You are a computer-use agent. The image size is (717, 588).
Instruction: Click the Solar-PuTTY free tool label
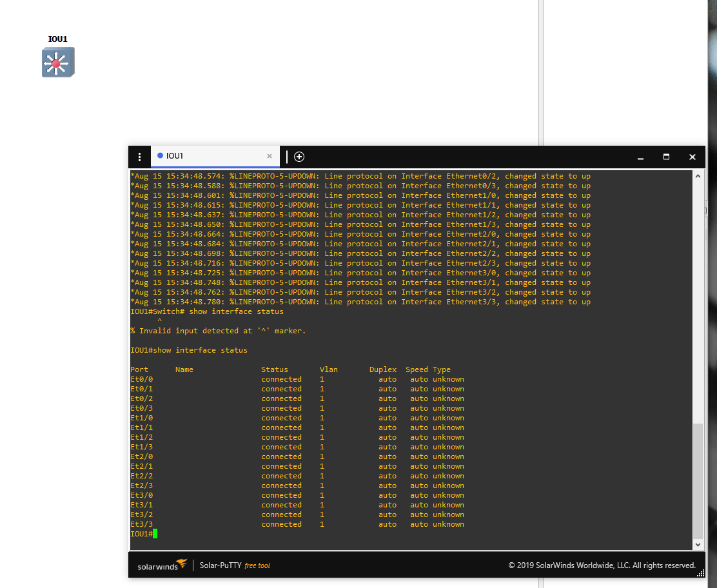pyautogui.click(x=235, y=565)
